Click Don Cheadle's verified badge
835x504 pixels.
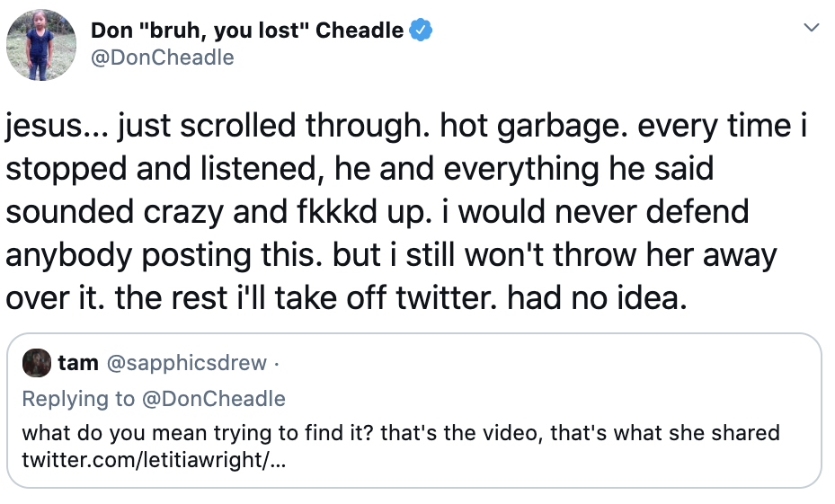[421, 31]
